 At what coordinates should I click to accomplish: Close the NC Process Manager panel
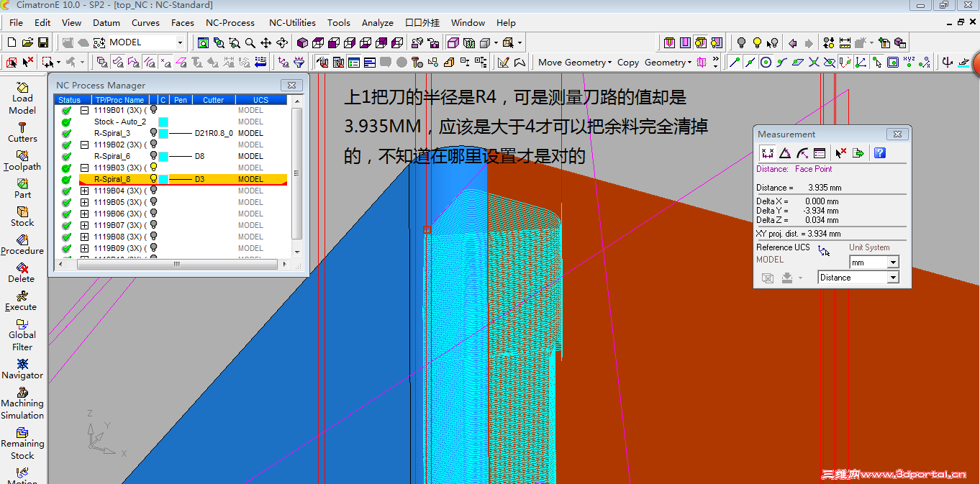point(291,86)
